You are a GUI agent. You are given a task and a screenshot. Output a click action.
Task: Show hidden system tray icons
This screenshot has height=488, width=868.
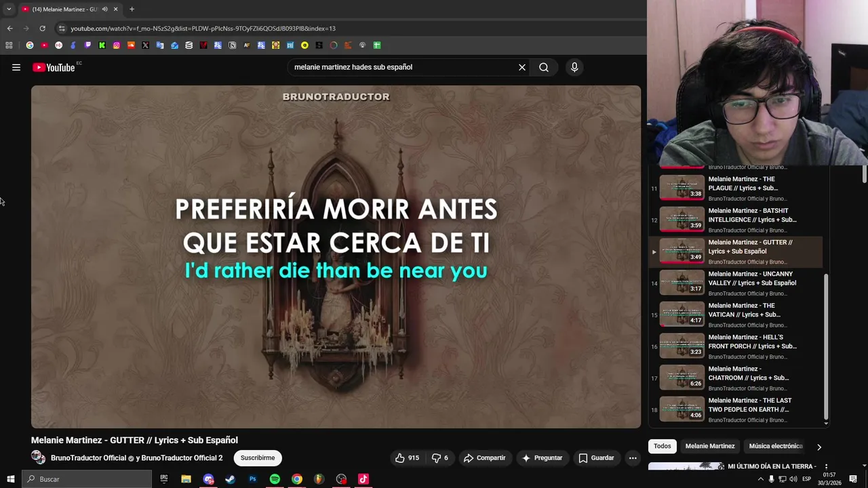[x=760, y=479]
